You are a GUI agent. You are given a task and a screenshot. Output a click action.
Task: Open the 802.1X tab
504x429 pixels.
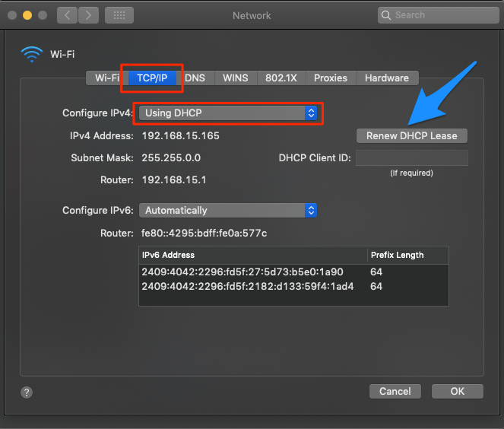(281, 78)
